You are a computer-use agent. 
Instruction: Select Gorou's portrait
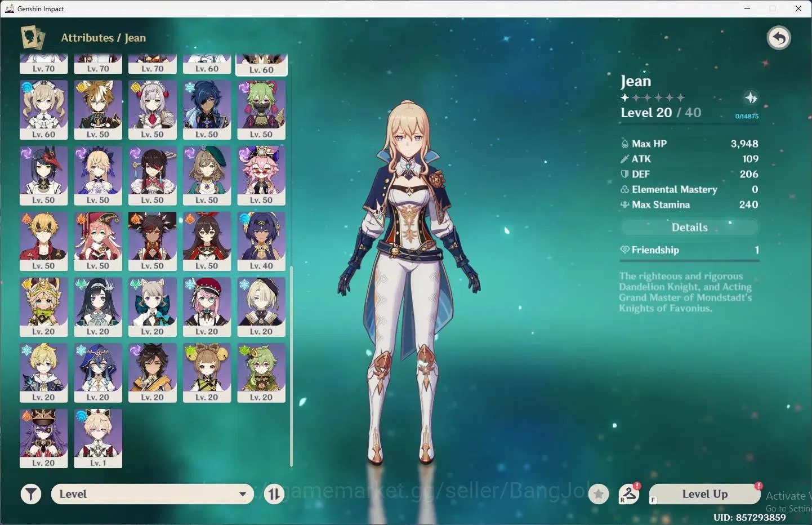click(x=98, y=110)
